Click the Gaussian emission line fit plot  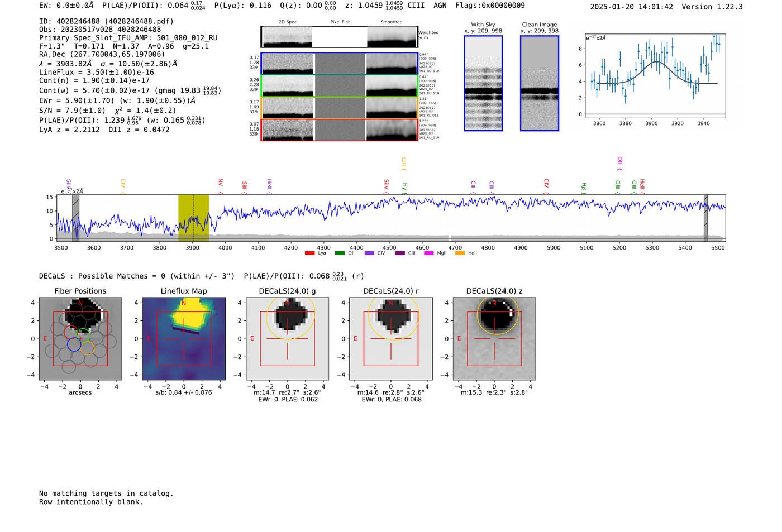655,75
